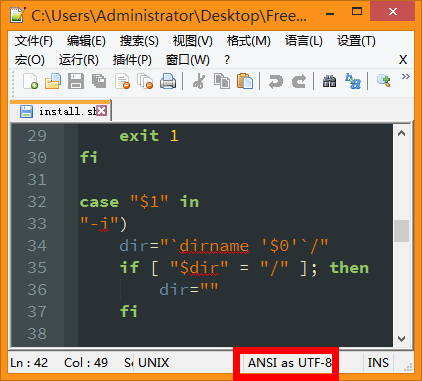Toggle INS insert mode indicator
422x381 pixels.
pyautogui.click(x=378, y=363)
